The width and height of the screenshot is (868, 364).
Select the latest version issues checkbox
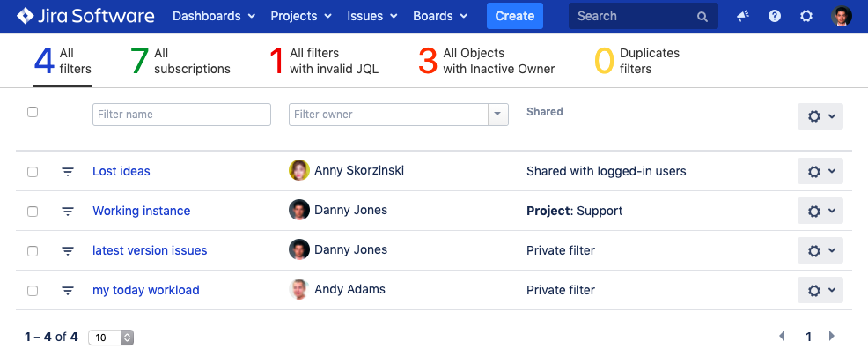(33, 251)
